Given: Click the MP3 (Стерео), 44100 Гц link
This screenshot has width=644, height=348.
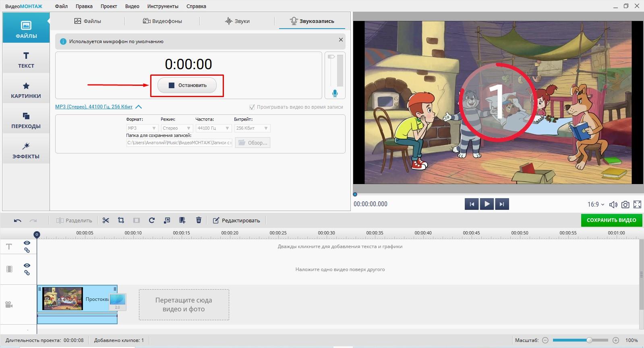Looking at the screenshot, I should pos(94,107).
